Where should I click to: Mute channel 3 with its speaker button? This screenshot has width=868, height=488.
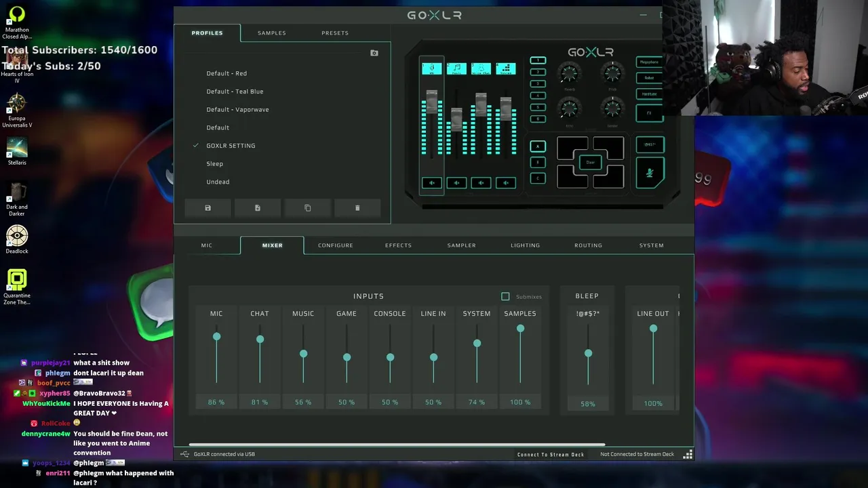click(x=481, y=182)
